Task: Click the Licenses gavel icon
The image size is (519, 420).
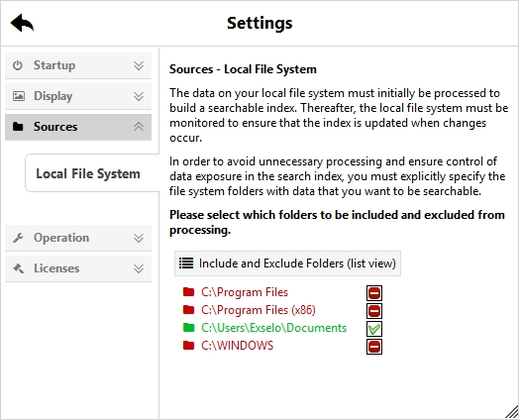Action: click(x=18, y=268)
